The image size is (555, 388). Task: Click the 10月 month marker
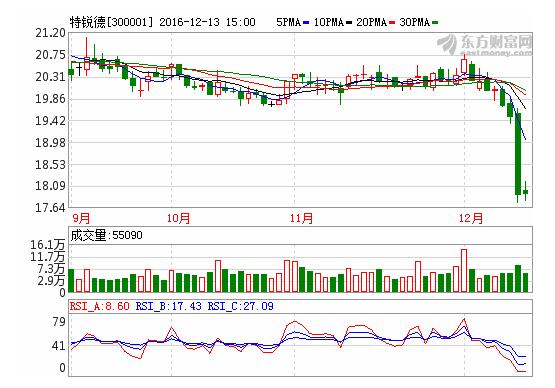pyautogui.click(x=178, y=218)
